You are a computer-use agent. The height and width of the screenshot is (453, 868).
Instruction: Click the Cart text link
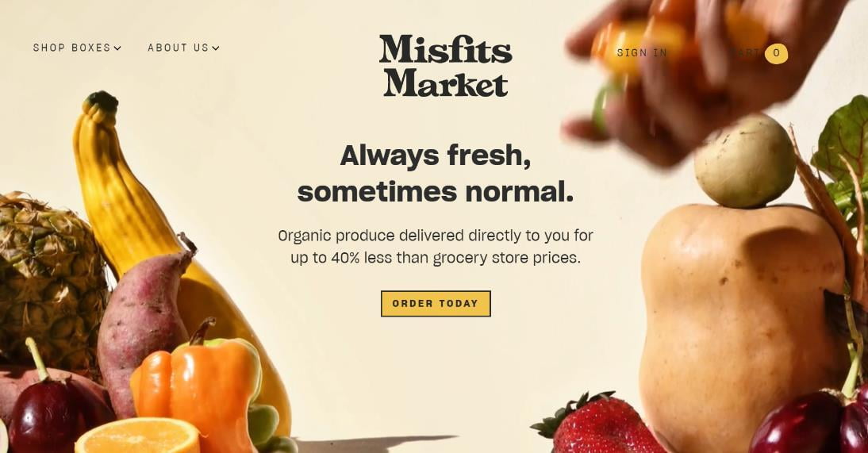coord(746,52)
